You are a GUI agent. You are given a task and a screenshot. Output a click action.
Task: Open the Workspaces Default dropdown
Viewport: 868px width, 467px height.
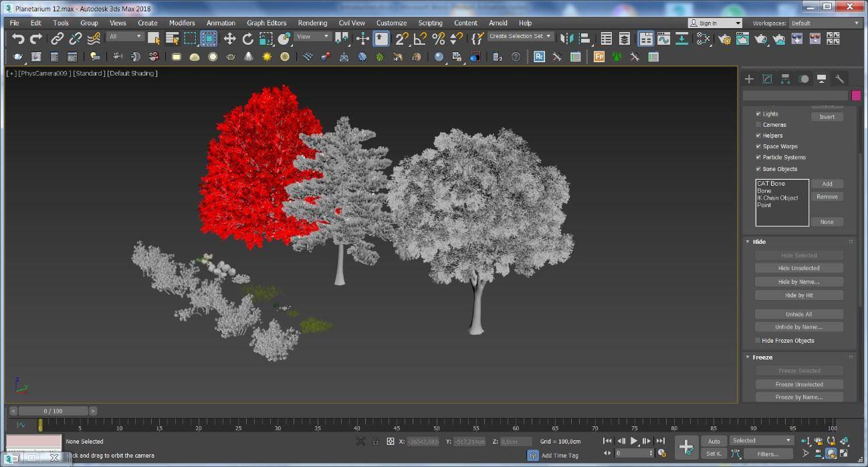[x=825, y=23]
